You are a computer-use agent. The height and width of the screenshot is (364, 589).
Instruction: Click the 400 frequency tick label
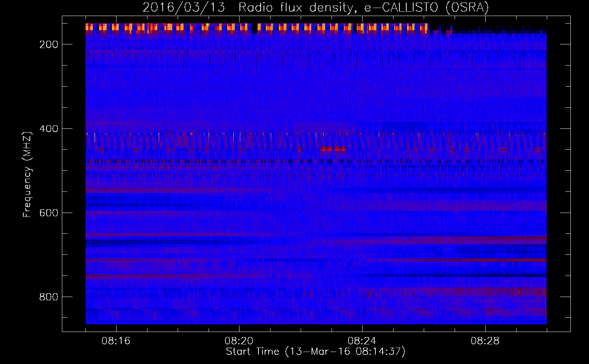tap(49, 128)
